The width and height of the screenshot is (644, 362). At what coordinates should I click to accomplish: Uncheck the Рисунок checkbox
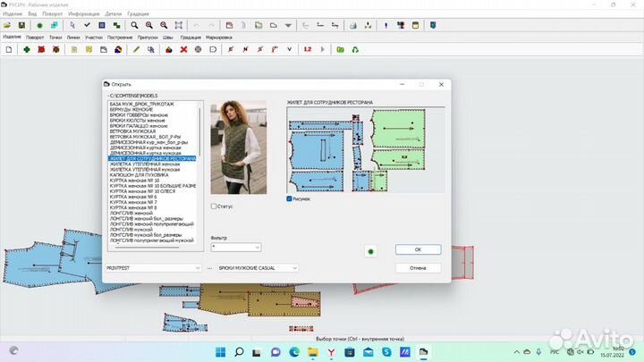[289, 198]
